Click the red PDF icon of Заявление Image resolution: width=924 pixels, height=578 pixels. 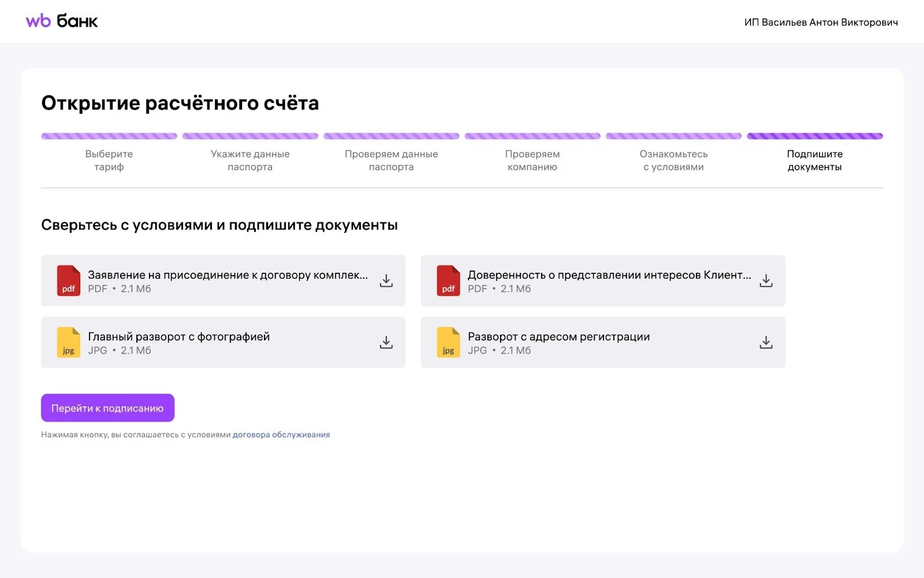[68, 281]
